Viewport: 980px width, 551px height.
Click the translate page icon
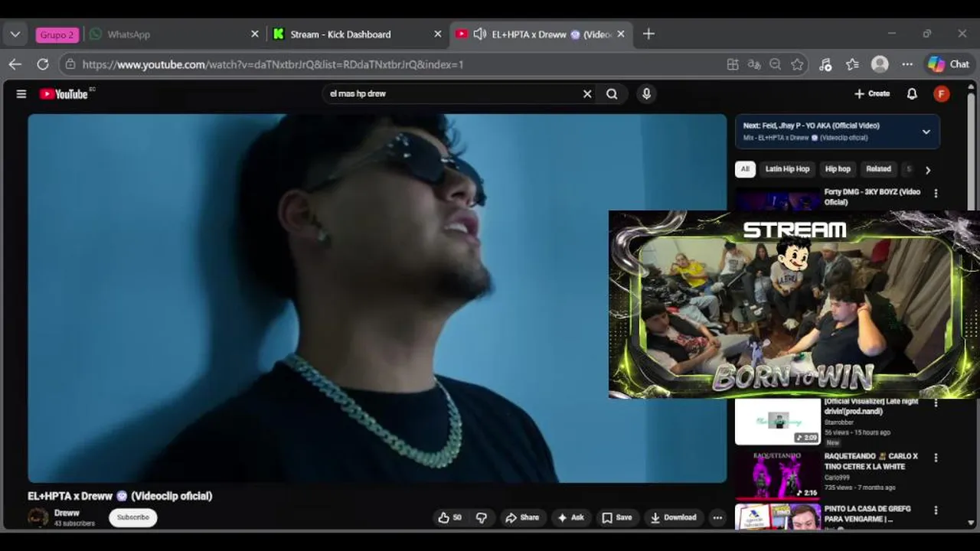pos(754,64)
